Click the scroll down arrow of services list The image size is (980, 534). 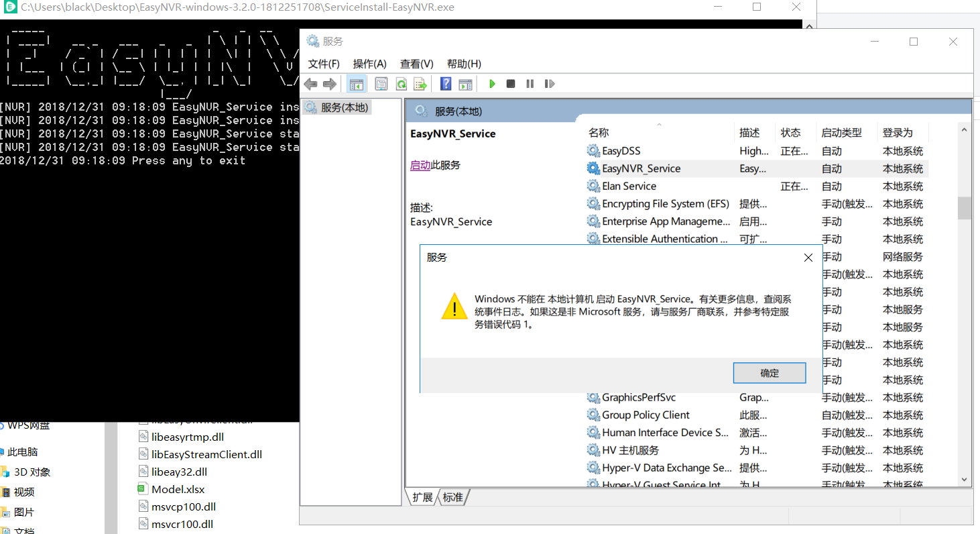point(965,479)
